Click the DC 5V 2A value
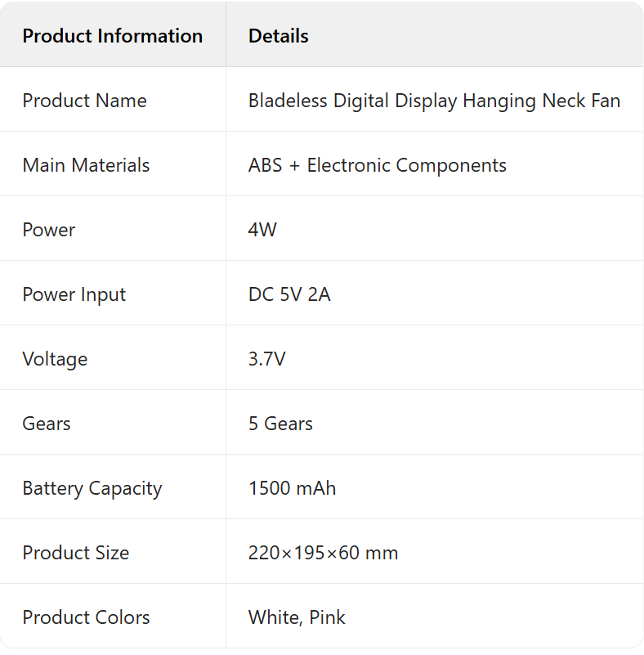Viewport: 644px width, 655px height. (289, 294)
